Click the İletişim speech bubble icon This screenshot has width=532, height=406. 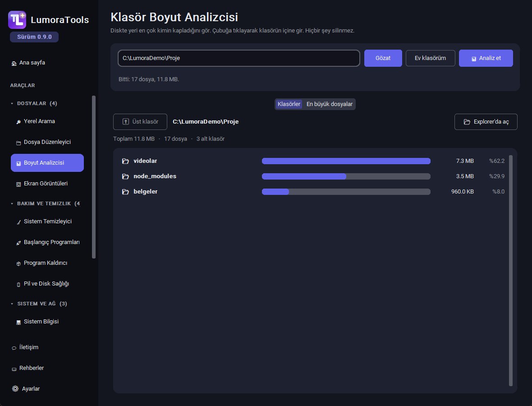point(14,348)
